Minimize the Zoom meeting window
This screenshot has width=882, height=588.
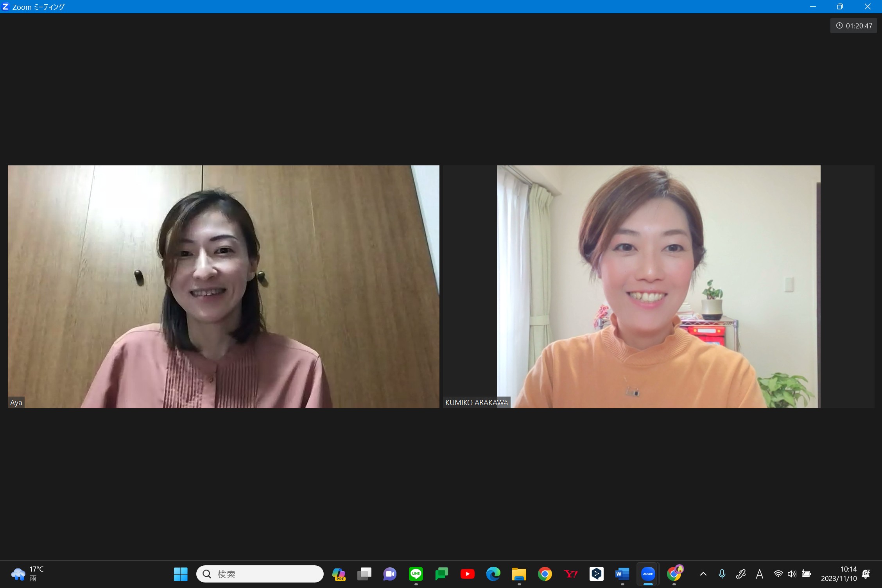pos(813,7)
